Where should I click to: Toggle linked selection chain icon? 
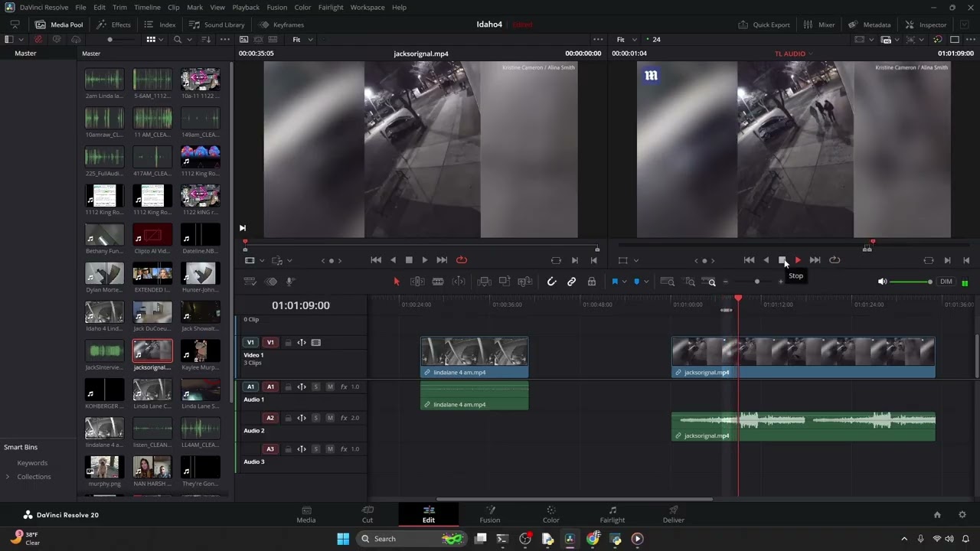coord(571,282)
